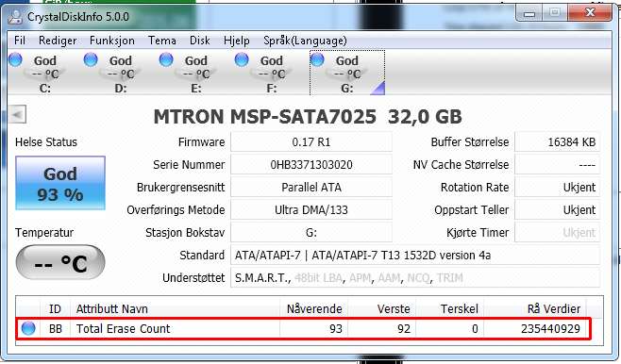
Task: Click the Kjørte Timer value Ukjent
Action: point(557,232)
